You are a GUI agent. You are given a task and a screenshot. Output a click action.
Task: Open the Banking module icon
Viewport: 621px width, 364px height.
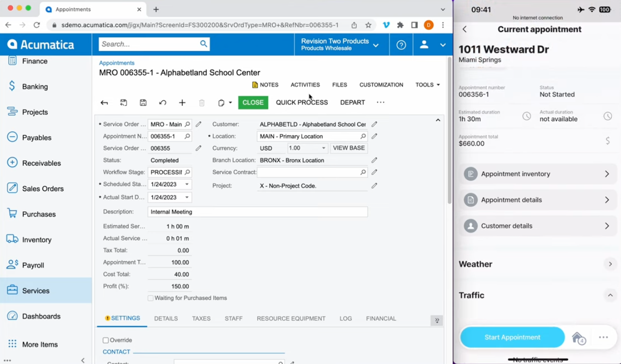coord(12,86)
